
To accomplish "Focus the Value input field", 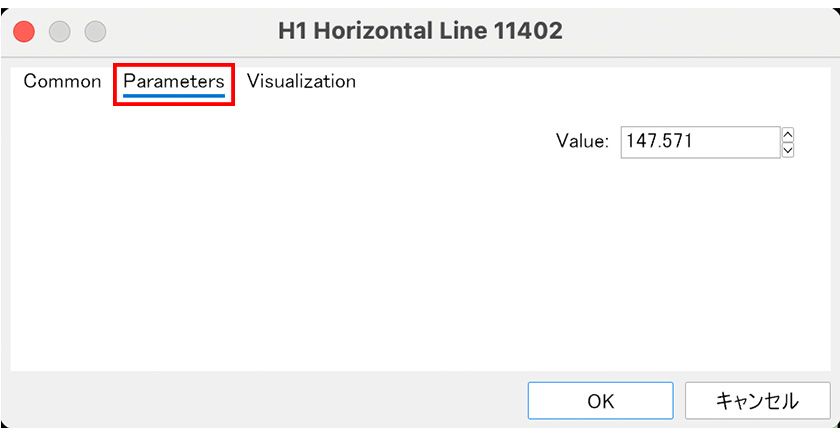I will click(x=699, y=142).
